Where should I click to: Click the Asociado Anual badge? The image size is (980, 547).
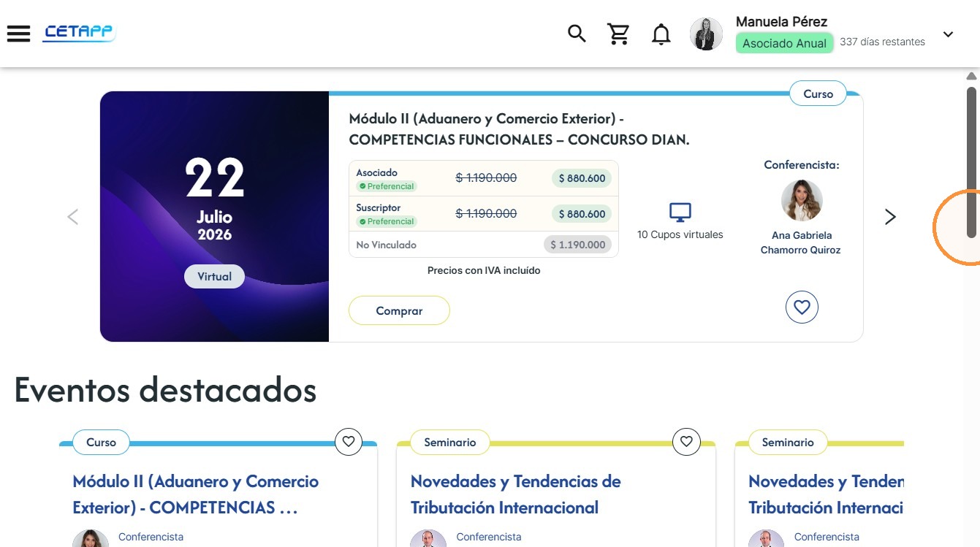(784, 43)
